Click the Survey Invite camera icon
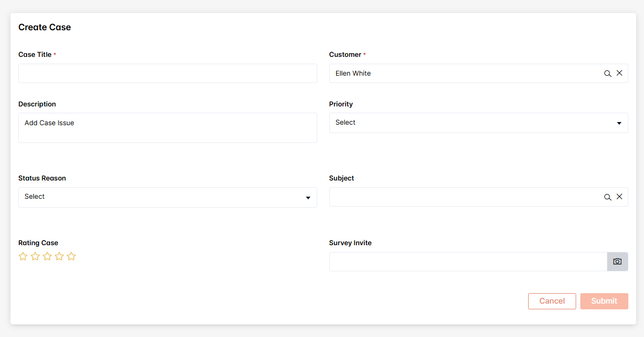The height and width of the screenshot is (337, 644). (617, 261)
